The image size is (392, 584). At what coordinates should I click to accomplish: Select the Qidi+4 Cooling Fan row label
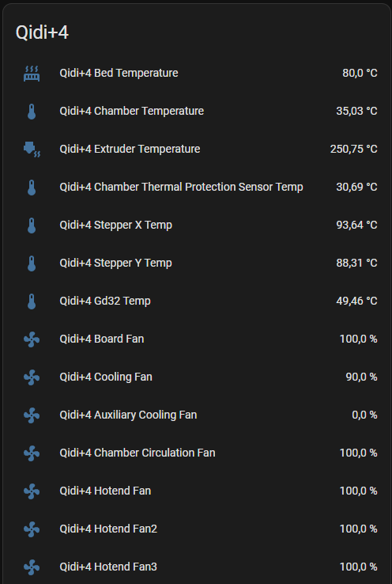tap(106, 377)
